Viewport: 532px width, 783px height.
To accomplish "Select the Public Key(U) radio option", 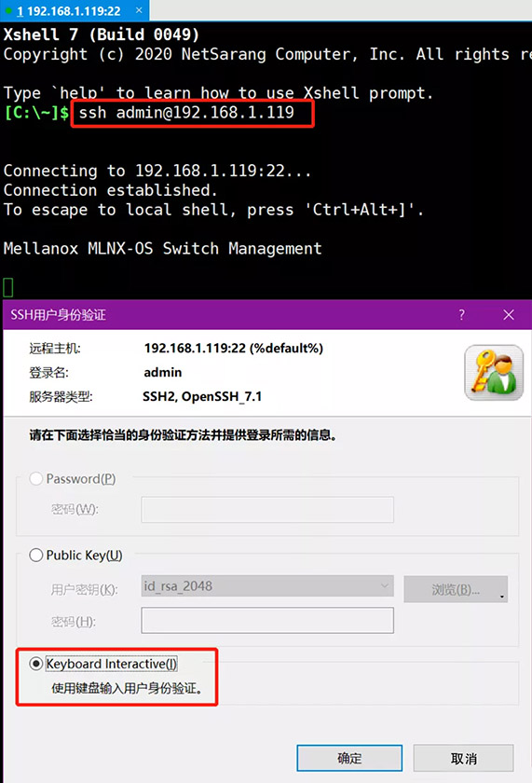I will (x=36, y=556).
